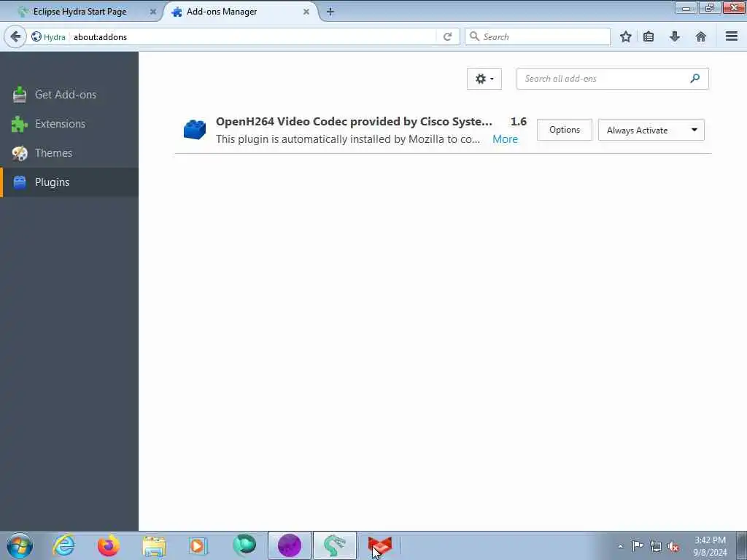Image resolution: width=747 pixels, height=560 pixels.
Task: Select the OpenH264 Video Codec plugin title
Action: (354, 122)
